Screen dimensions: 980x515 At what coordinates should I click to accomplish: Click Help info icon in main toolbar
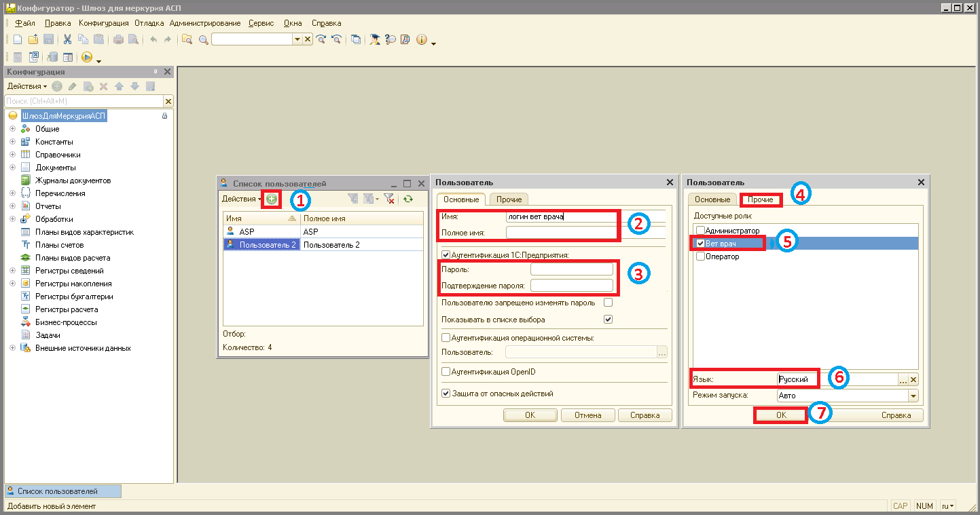[422, 39]
